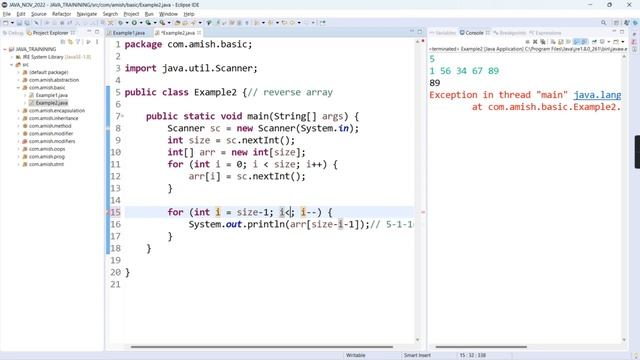Click the Project Explorer filter icon

(x=78, y=42)
